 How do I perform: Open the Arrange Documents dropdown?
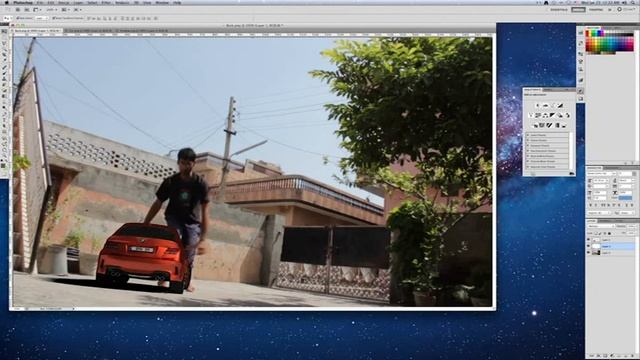65,10
